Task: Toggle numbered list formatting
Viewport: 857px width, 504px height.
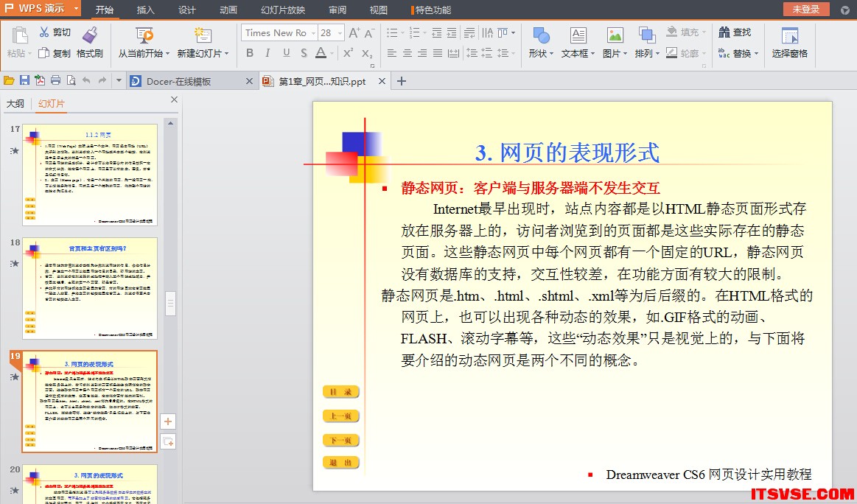Action: (414, 33)
